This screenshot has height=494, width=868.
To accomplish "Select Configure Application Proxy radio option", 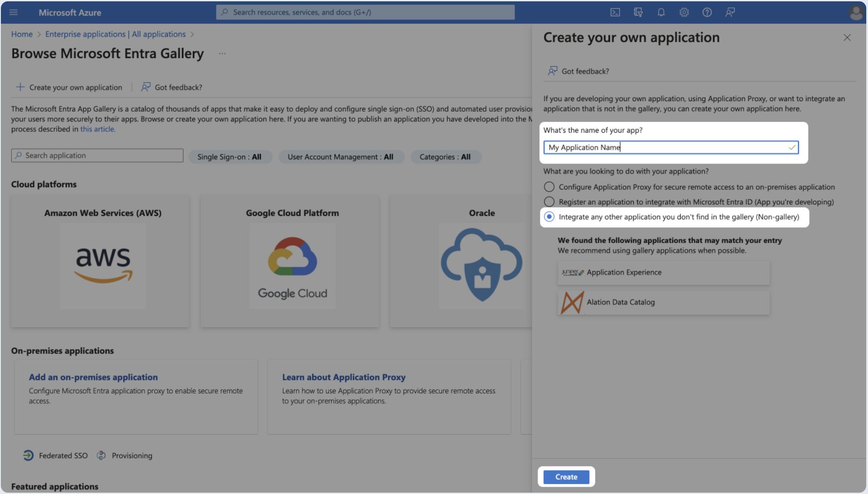I will coord(549,187).
